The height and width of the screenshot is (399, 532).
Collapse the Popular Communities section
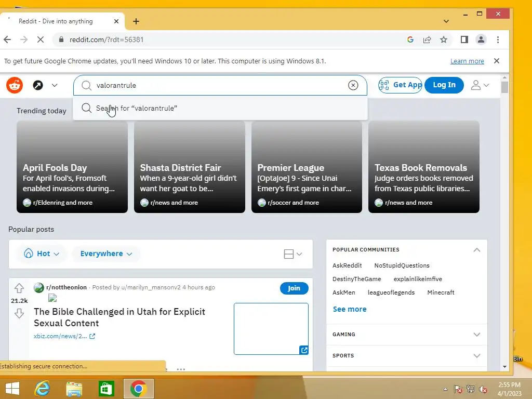477,250
